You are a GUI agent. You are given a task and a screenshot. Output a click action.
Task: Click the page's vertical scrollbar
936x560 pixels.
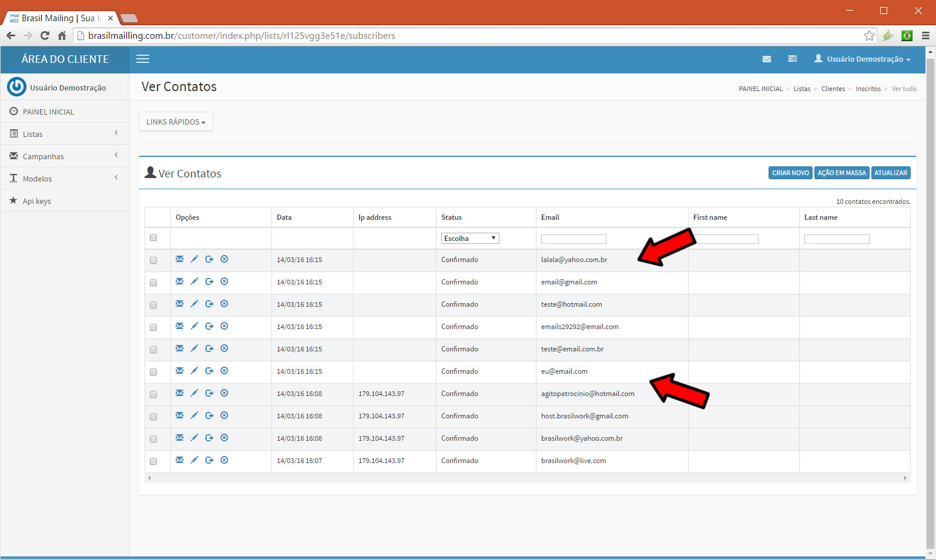[x=930, y=303]
